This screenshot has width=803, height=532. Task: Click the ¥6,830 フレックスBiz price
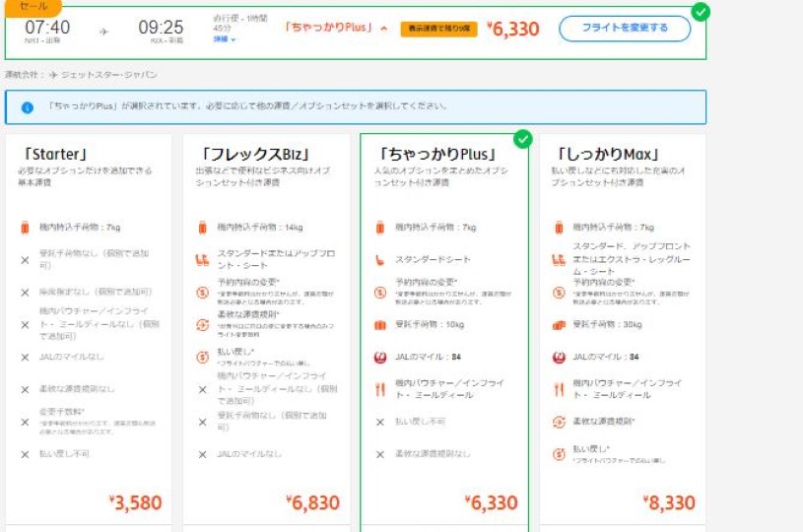(313, 502)
